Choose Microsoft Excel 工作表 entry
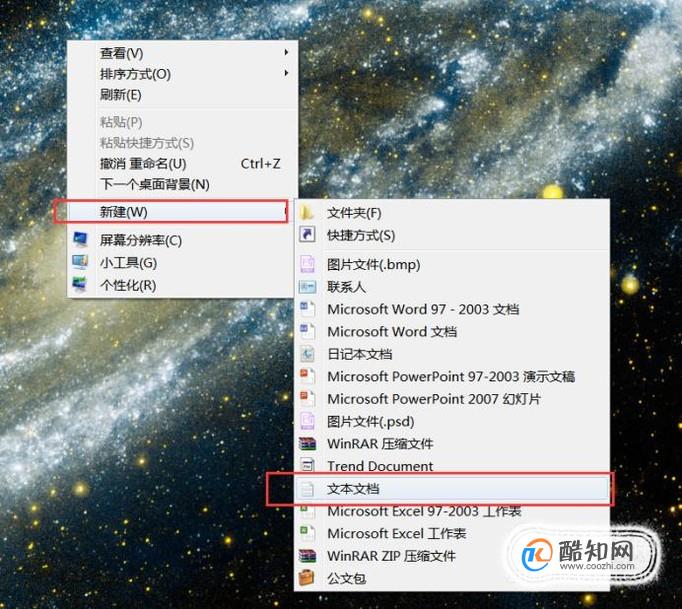Screen dimensions: 682x609 coord(397,533)
